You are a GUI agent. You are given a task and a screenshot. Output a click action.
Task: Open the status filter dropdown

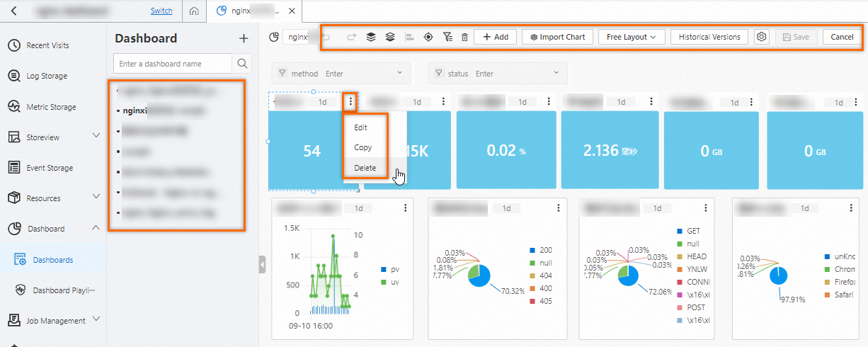(498, 74)
